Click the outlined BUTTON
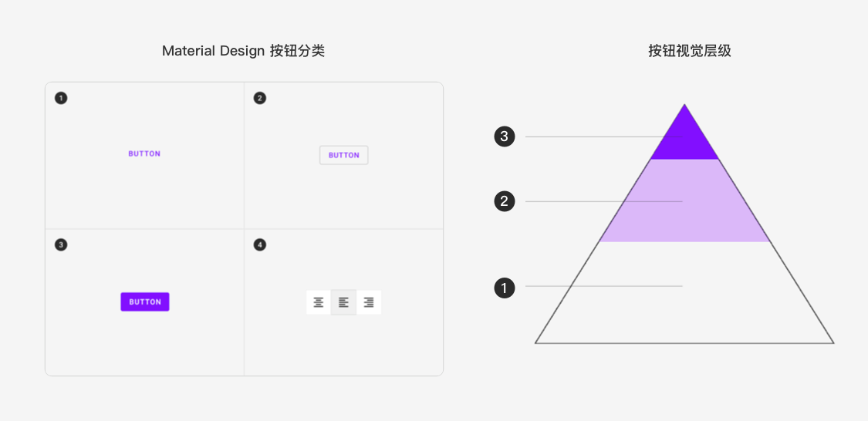Viewport: 868px width, 421px height. (x=344, y=156)
